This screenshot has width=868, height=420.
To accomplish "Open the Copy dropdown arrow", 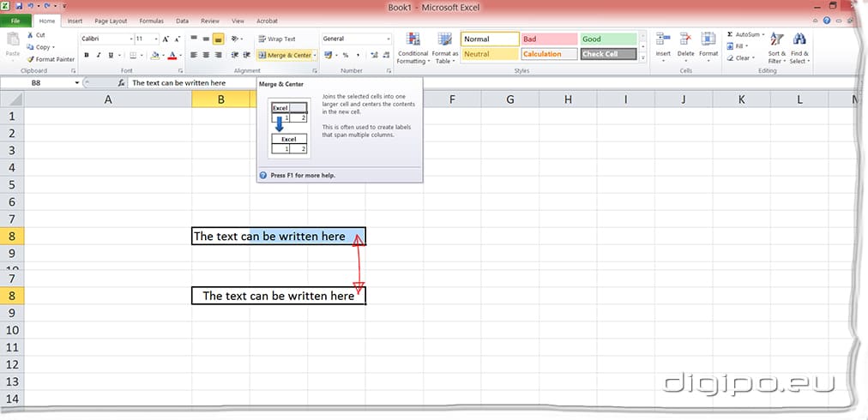I will (x=53, y=47).
